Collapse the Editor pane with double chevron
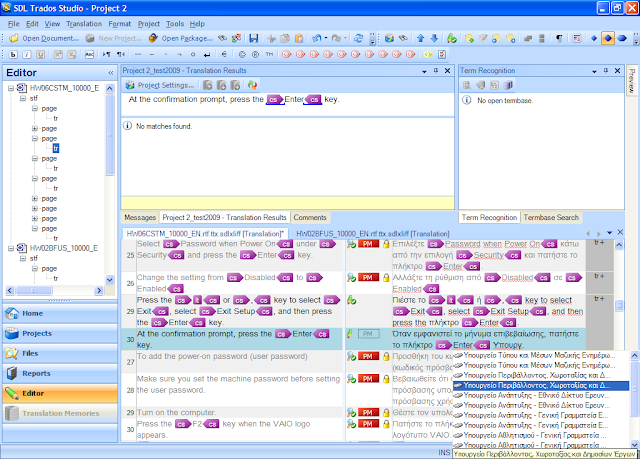640x459 pixels. click(x=111, y=73)
